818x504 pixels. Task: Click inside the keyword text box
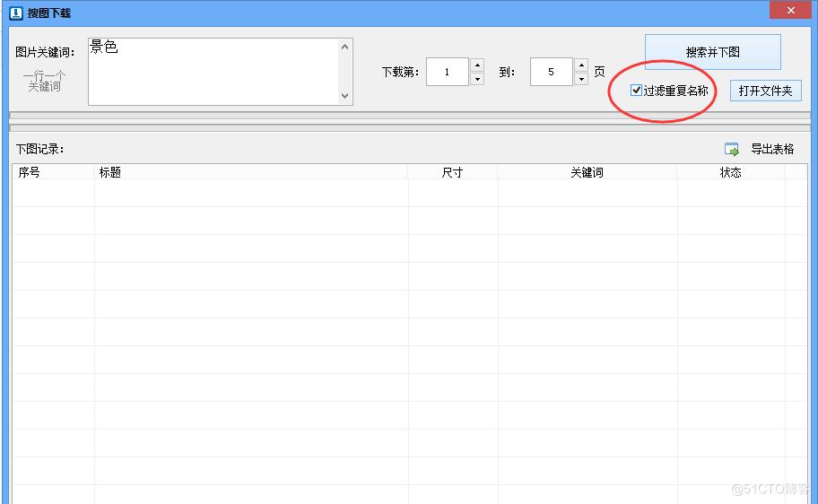point(213,72)
